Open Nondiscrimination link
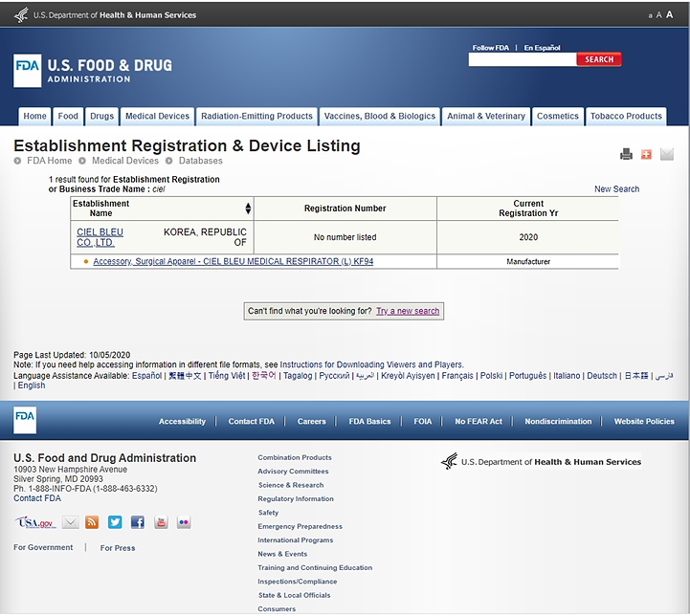Screen dimensions: 690x616 click(558, 421)
